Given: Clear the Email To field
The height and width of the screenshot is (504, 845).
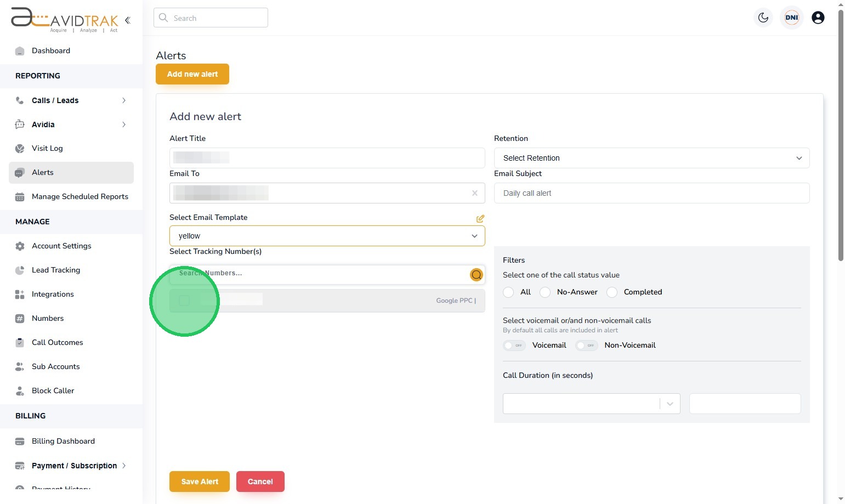Looking at the screenshot, I should pyautogui.click(x=475, y=193).
